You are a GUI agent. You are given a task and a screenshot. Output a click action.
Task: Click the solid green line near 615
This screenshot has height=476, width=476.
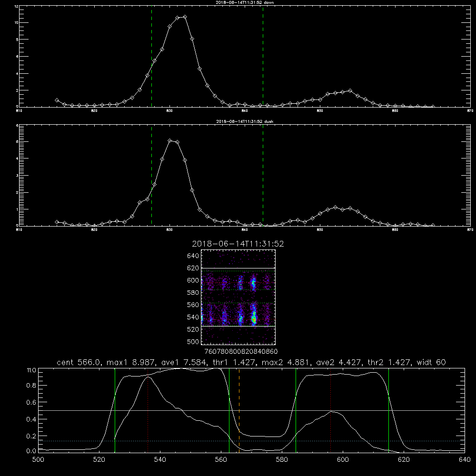[x=388, y=410]
